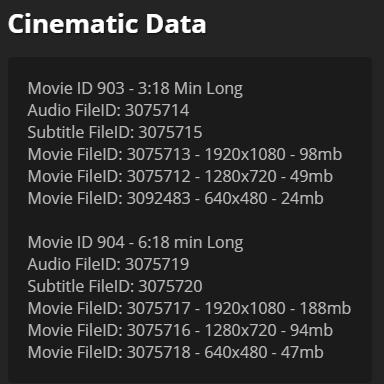
Task: Click the 49mb file size text
Action: tap(311, 176)
